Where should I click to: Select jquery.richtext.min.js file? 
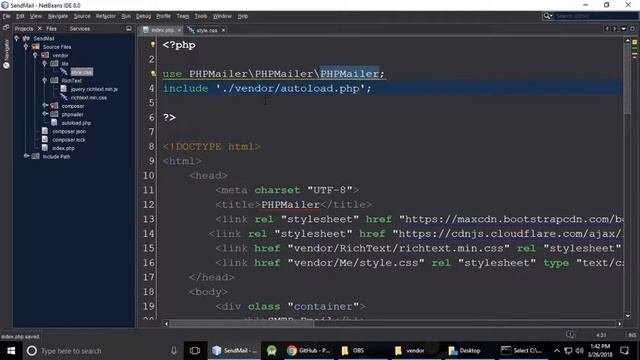94,89
